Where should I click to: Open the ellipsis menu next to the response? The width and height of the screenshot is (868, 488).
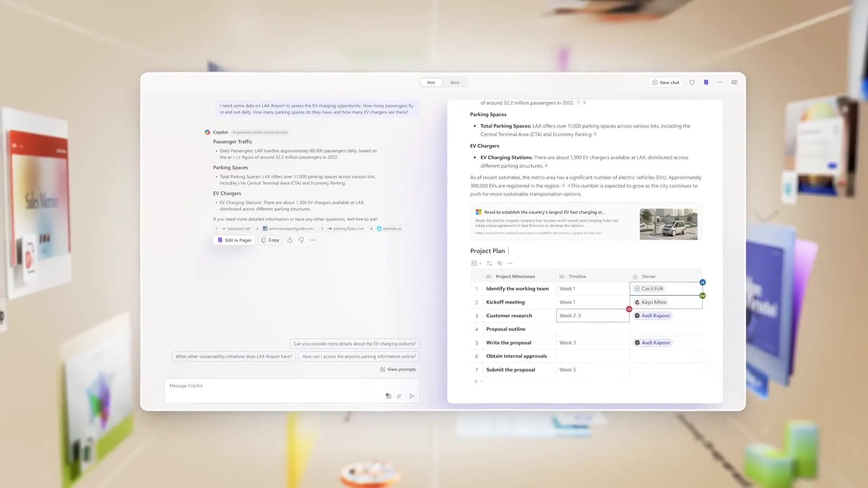(x=312, y=240)
